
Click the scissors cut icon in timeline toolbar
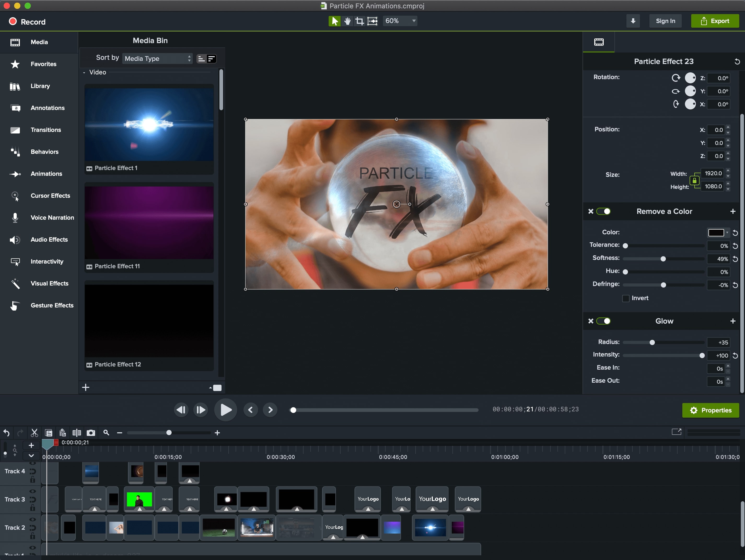point(34,433)
